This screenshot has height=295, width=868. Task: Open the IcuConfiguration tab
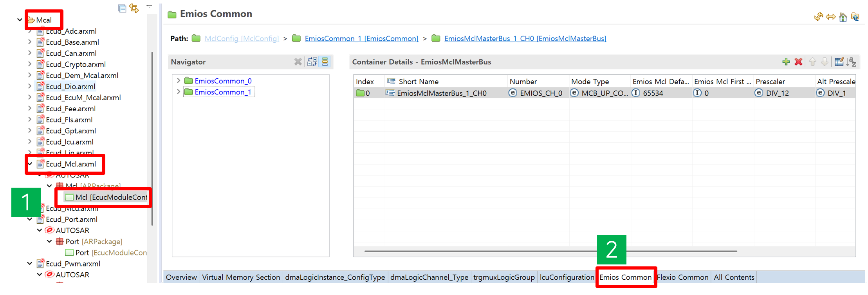(567, 277)
